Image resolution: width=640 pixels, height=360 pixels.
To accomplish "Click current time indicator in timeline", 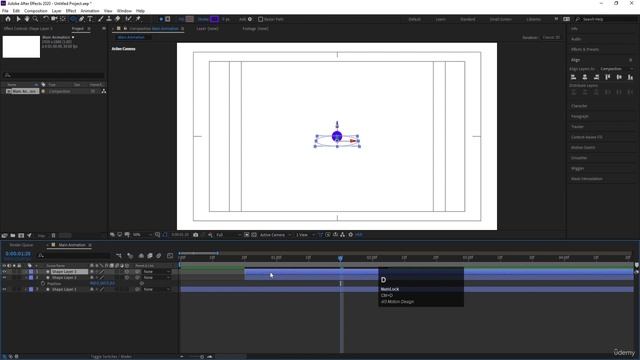I will [x=340, y=258].
